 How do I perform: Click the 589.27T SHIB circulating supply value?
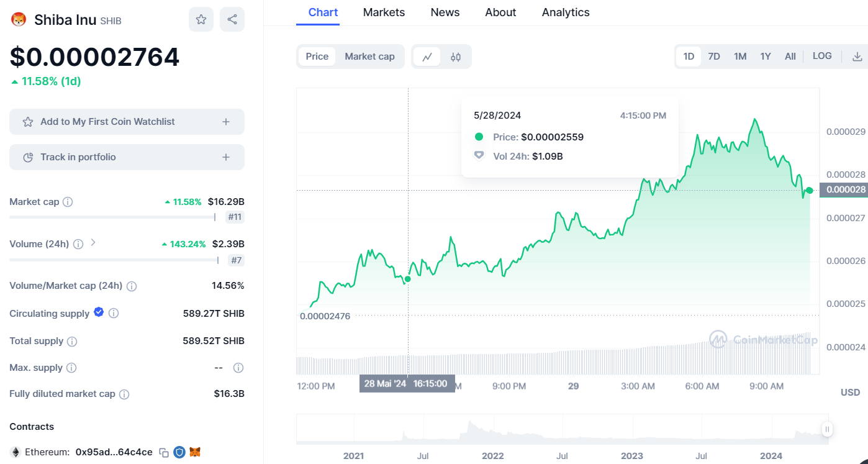(x=214, y=314)
